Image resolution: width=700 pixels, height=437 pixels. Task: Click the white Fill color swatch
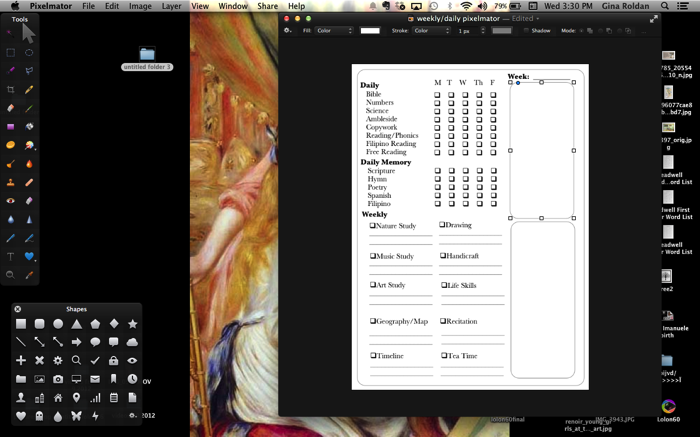tap(370, 31)
